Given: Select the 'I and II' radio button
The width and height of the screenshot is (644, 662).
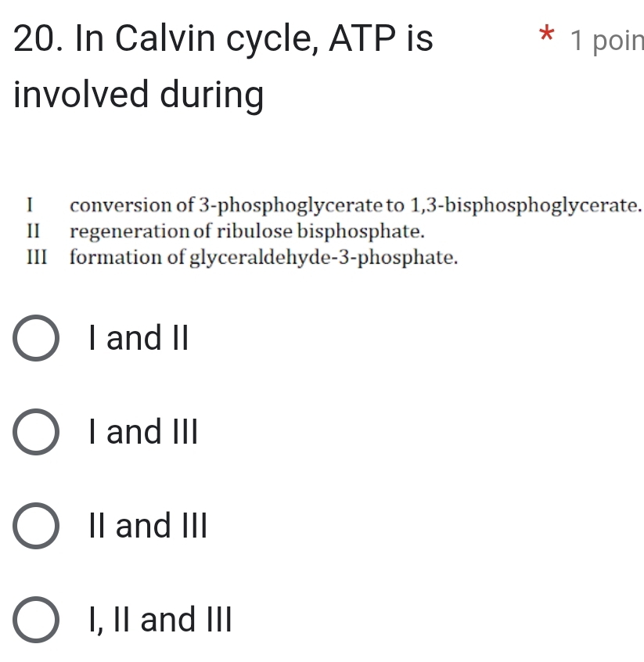Looking at the screenshot, I should tap(35, 339).
